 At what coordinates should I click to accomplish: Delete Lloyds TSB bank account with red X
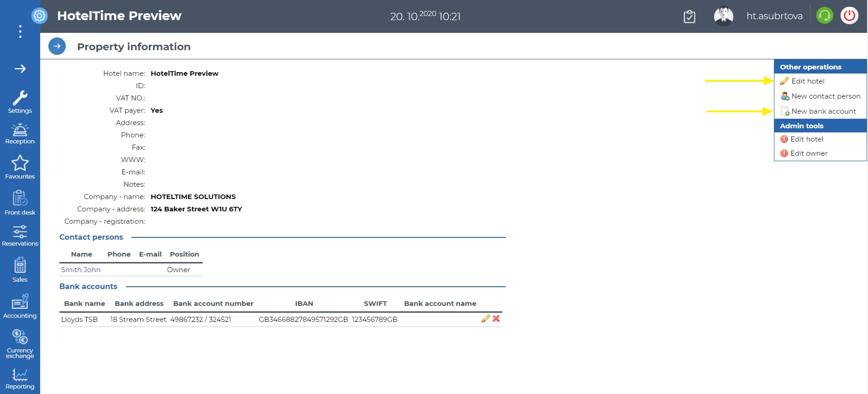tap(496, 319)
